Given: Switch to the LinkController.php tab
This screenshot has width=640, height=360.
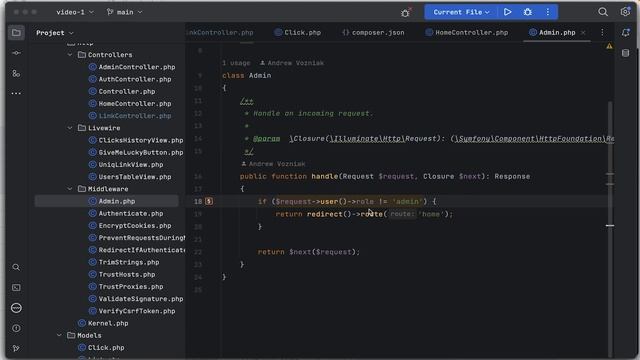Looking at the screenshot, I should [x=220, y=33].
